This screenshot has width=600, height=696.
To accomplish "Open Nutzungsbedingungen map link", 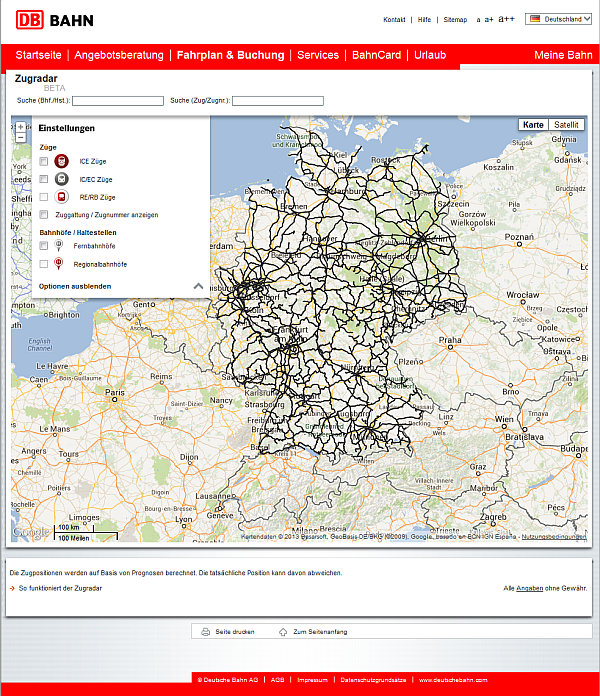I will (x=553, y=537).
